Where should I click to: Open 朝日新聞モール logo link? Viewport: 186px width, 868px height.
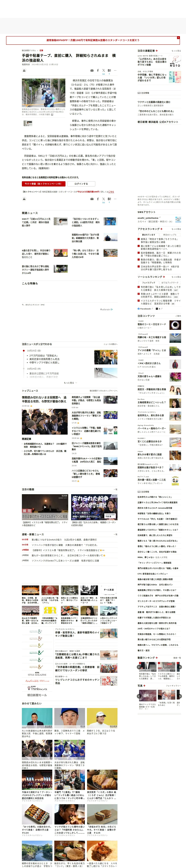click(37, 695)
